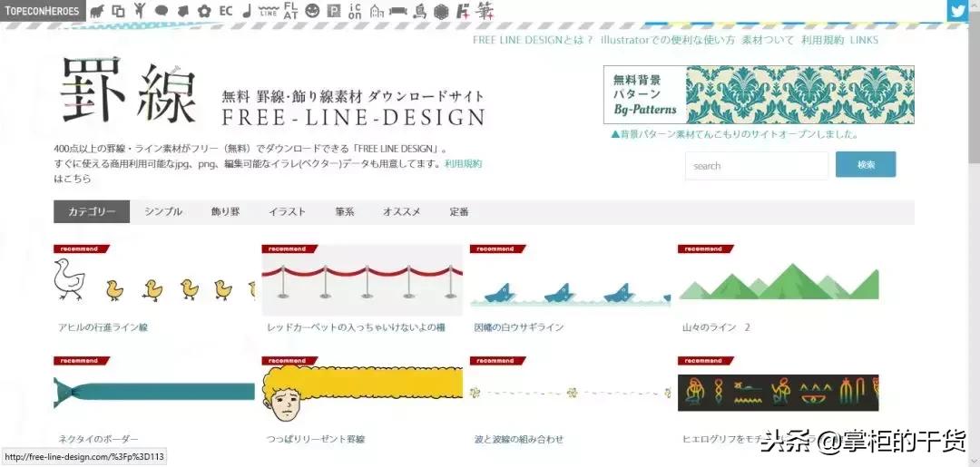
Task: Click the Bg-Patterns banner image
Action: pyautogui.click(x=759, y=95)
